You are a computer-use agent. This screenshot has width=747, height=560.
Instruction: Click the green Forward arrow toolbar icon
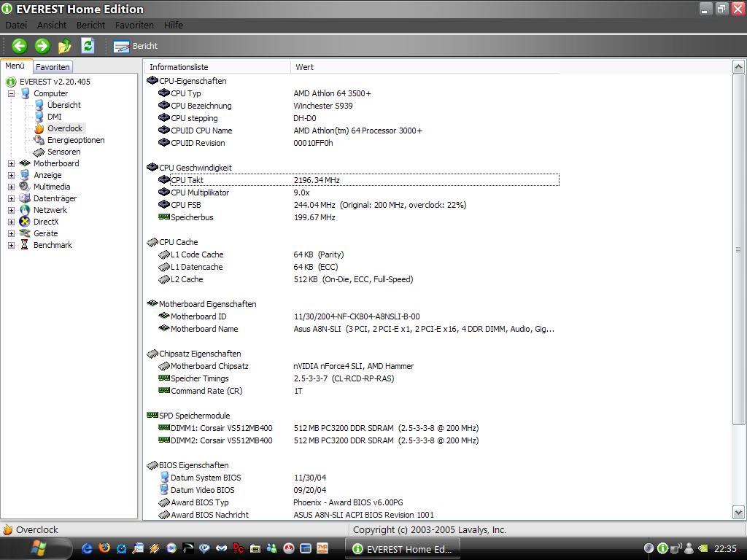coord(42,46)
